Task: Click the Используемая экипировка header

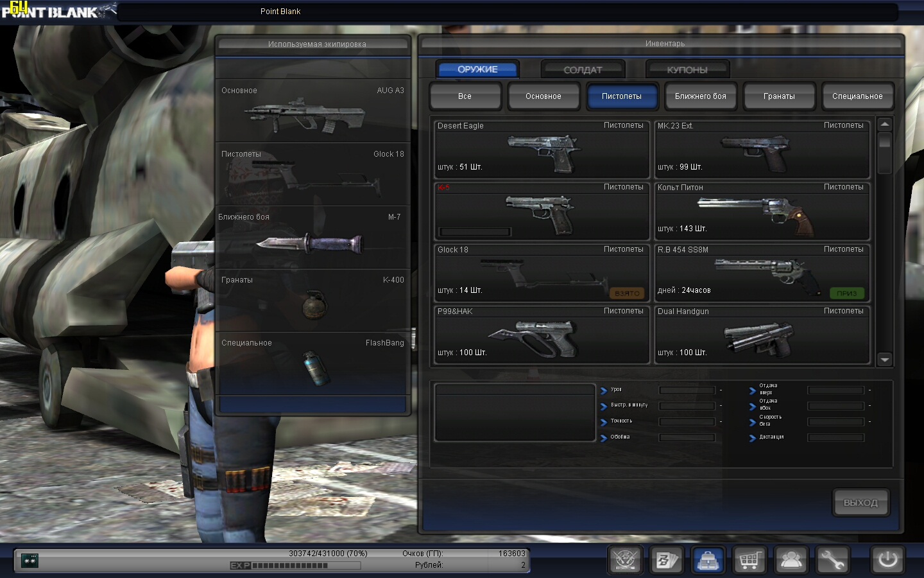Action: point(317,44)
